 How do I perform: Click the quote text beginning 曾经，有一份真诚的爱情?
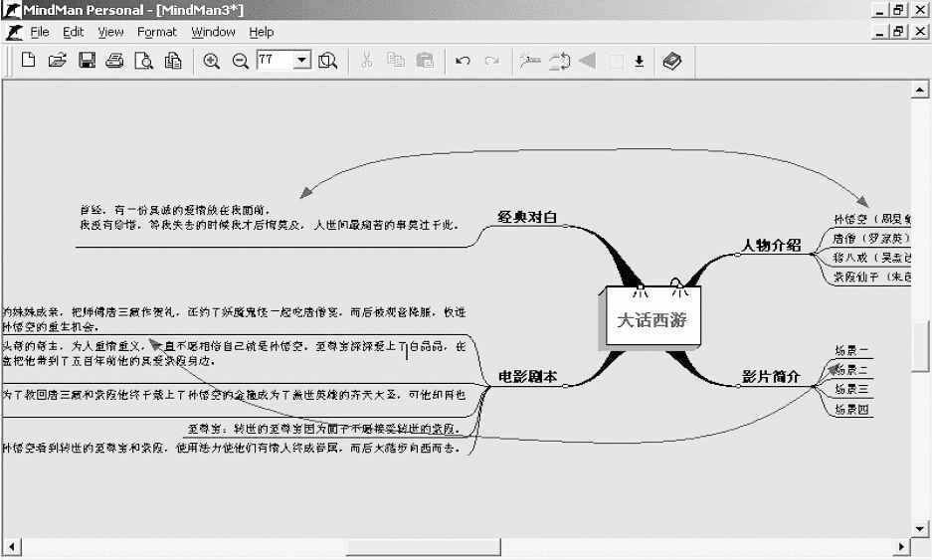coord(269,218)
